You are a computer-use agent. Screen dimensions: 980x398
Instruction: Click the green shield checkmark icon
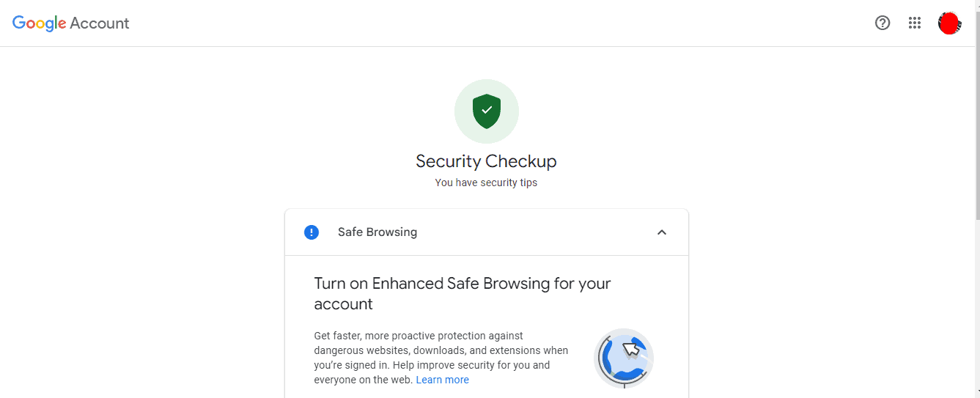pos(487,111)
